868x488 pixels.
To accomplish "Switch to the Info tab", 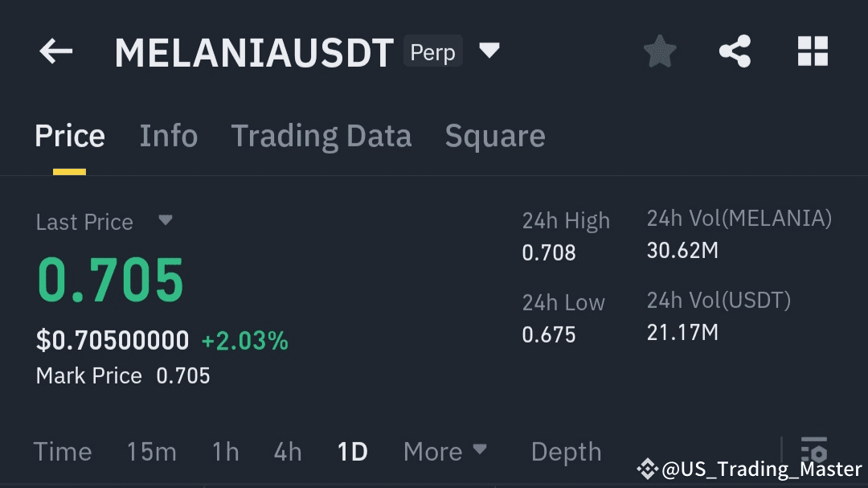I will (x=168, y=136).
